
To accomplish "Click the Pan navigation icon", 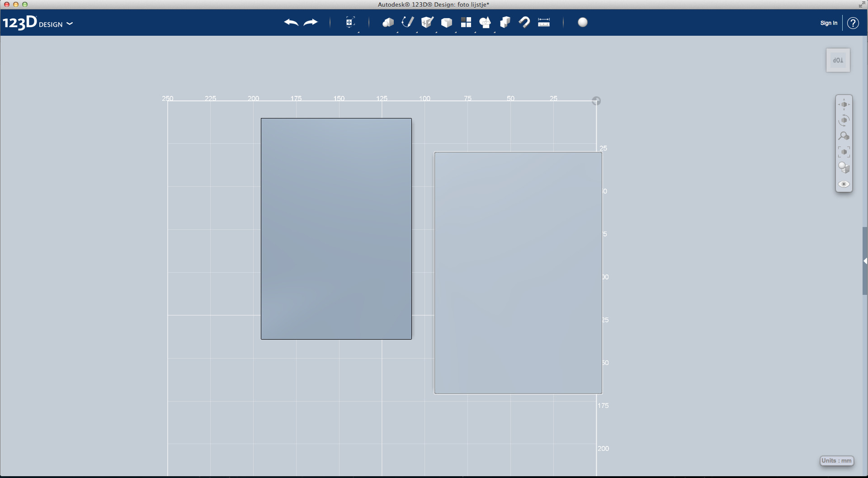I will [844, 104].
